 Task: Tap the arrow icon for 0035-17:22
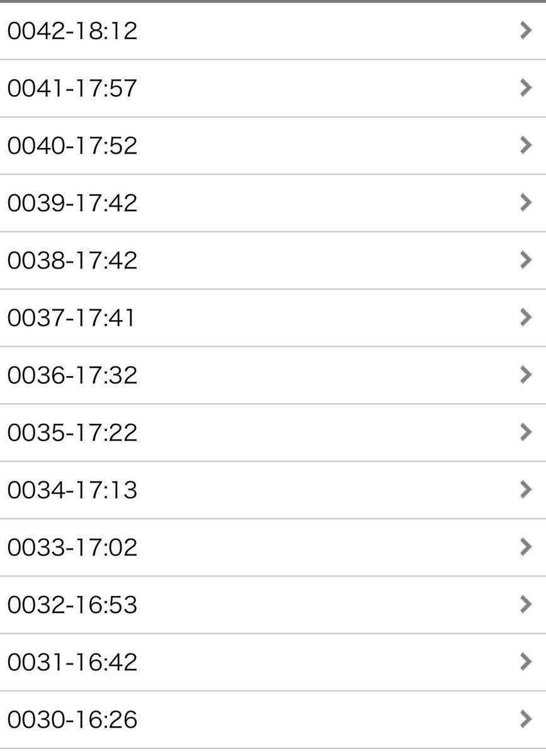[x=526, y=432]
